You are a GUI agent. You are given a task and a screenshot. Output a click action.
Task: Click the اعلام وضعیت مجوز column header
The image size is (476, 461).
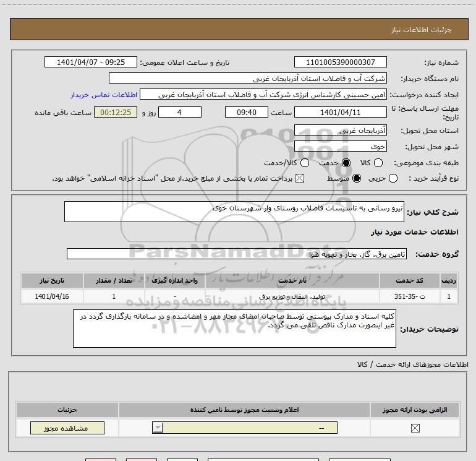pyautogui.click(x=244, y=410)
